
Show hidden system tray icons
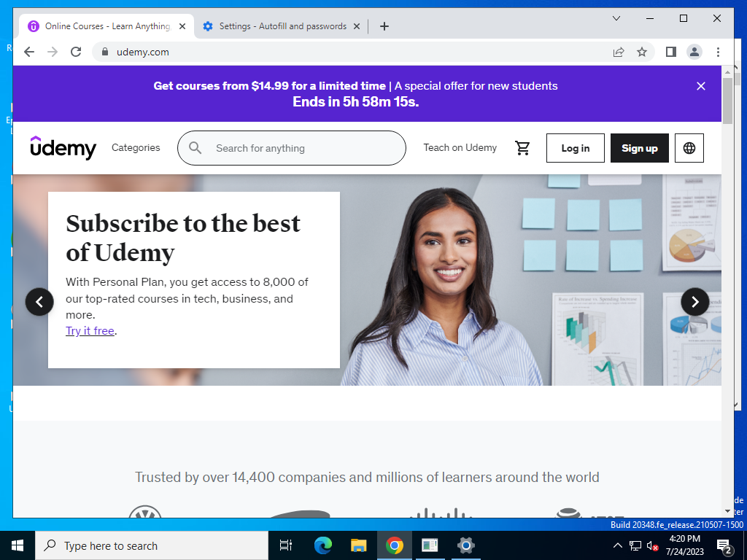(617, 545)
